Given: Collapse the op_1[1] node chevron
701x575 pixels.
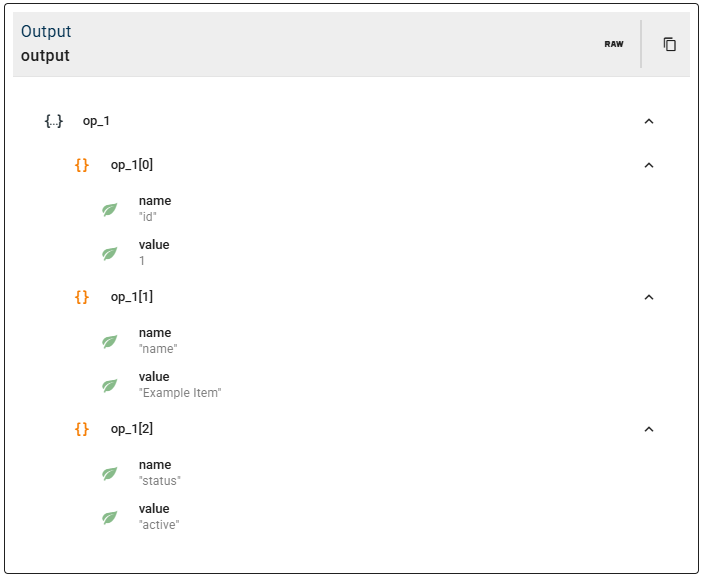Looking at the screenshot, I should pyautogui.click(x=649, y=297).
